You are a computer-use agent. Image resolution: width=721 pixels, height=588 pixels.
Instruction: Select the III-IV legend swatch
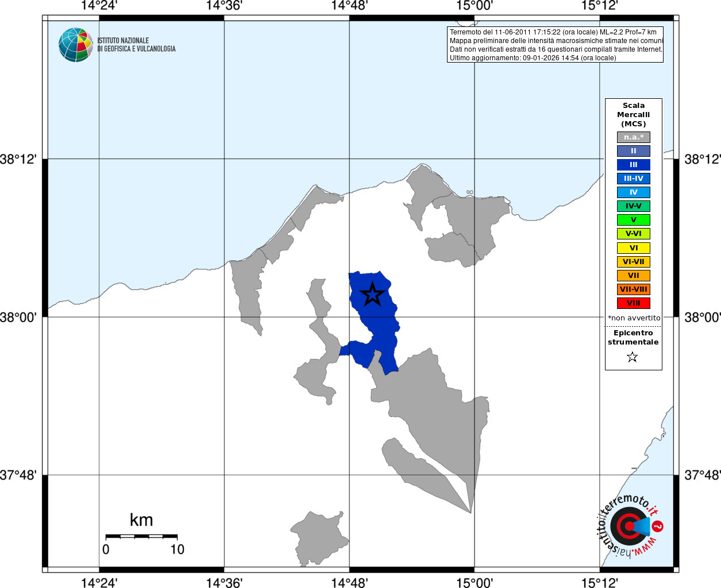(x=634, y=179)
